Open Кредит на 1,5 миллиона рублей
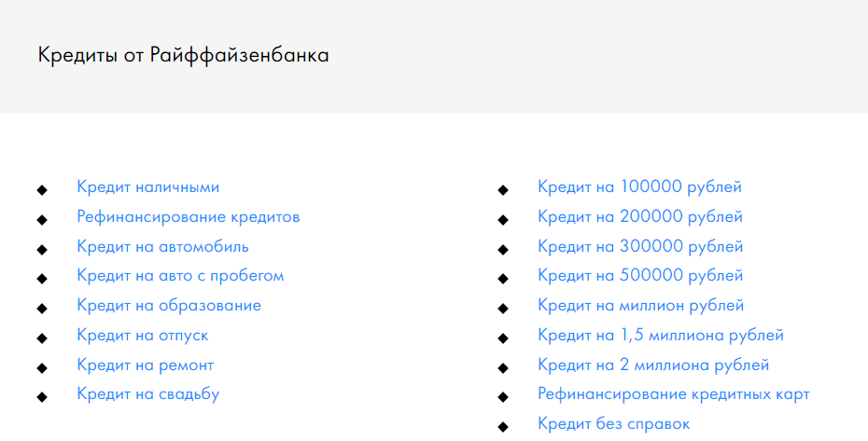868x441 pixels. 660,336
